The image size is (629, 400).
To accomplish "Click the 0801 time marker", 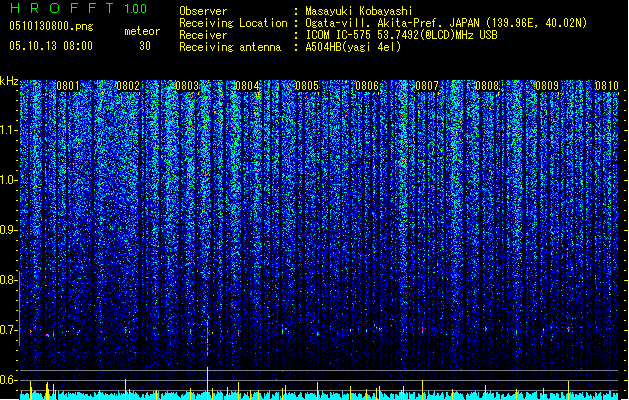I will pyautogui.click(x=68, y=86).
